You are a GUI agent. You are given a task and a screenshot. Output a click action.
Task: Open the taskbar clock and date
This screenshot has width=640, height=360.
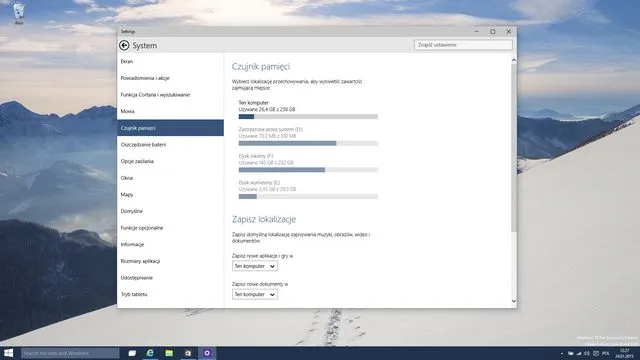click(624, 353)
